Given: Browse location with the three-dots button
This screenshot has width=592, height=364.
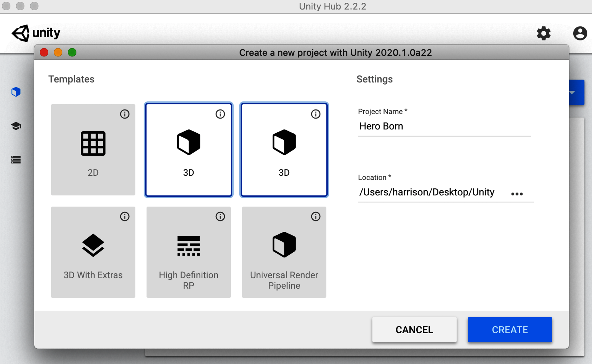Looking at the screenshot, I should coord(517,194).
